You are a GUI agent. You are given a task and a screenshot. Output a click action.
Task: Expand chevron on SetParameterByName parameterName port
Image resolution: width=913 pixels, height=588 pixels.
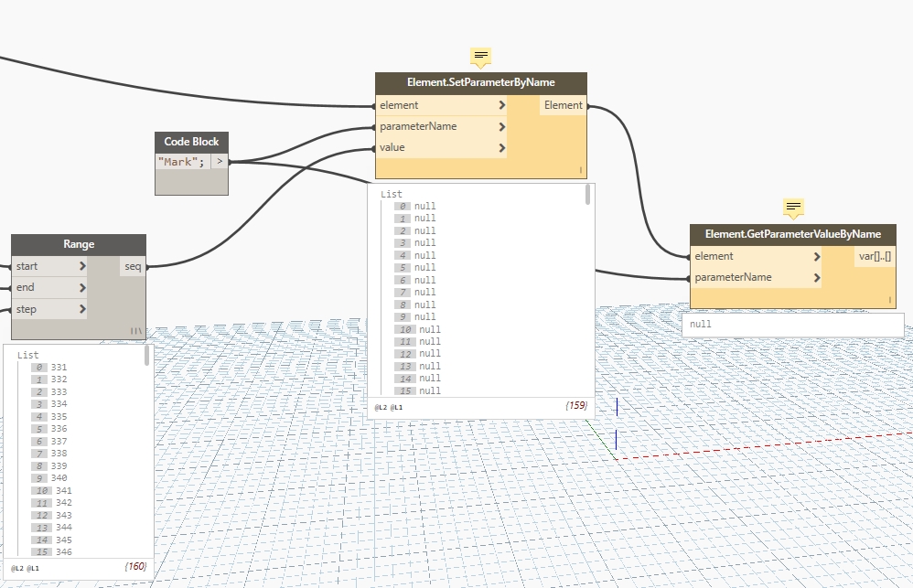coord(502,126)
